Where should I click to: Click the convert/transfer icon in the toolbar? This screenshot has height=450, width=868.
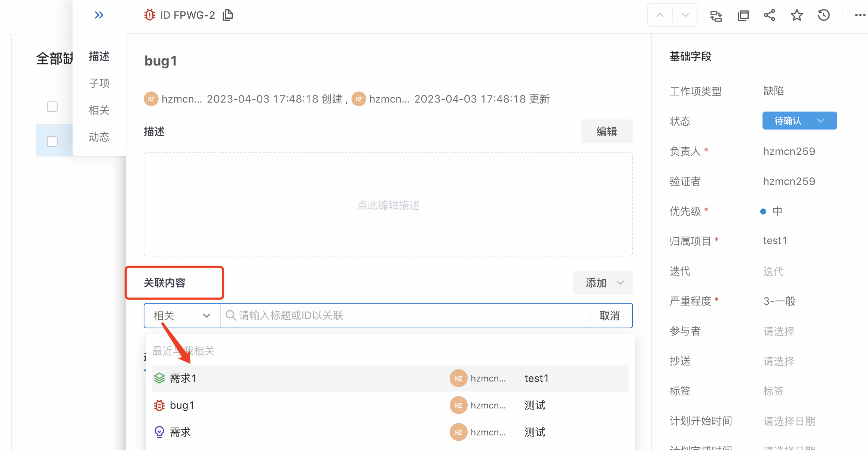[x=716, y=16]
